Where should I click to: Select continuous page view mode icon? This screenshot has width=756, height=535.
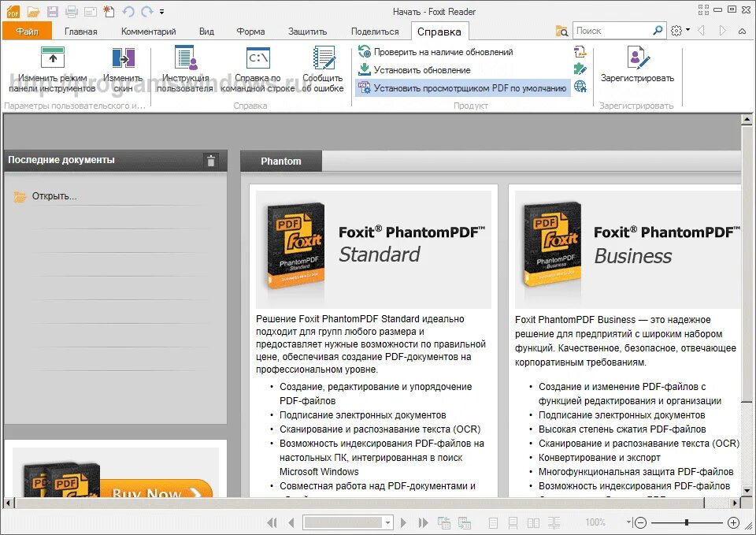pos(513,523)
